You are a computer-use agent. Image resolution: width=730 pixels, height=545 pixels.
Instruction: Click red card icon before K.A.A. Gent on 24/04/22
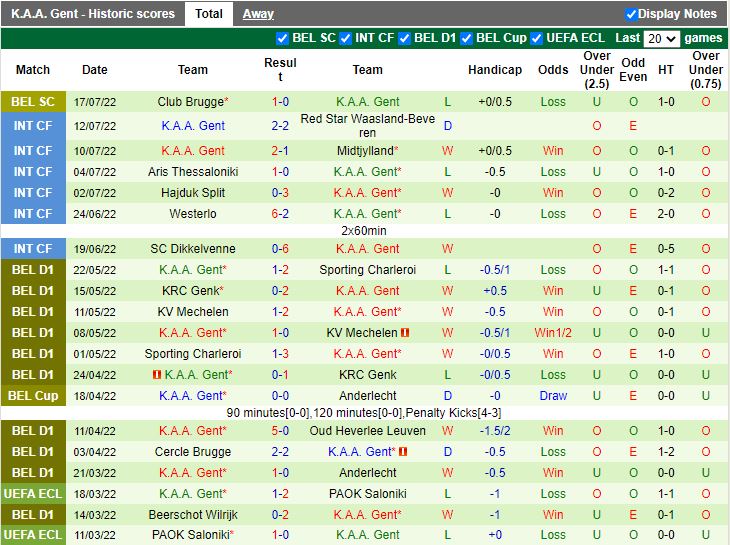157,374
